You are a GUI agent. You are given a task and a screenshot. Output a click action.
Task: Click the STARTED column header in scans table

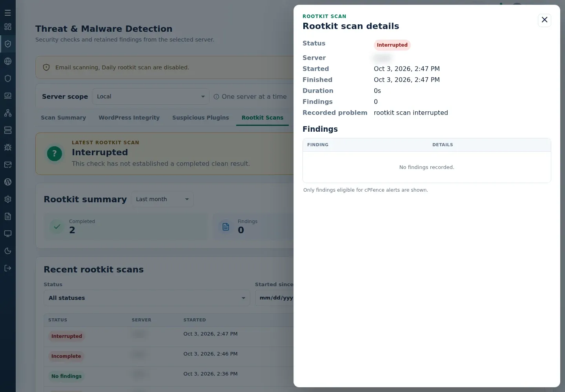195,320
